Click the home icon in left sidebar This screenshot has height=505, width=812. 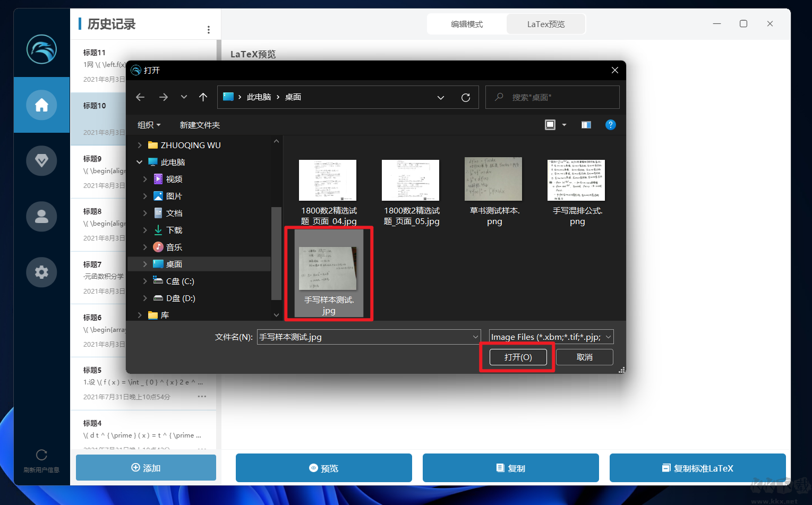pos(41,105)
